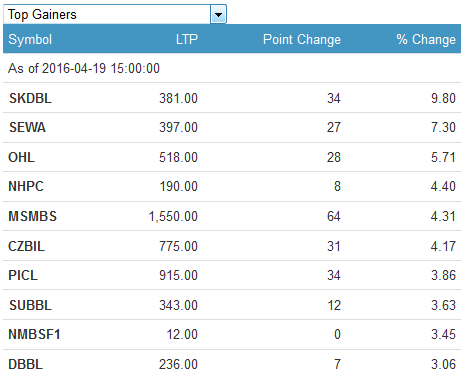Open the PICL symbol link
The width and height of the screenshot is (463, 376).
pyautogui.click(x=23, y=275)
